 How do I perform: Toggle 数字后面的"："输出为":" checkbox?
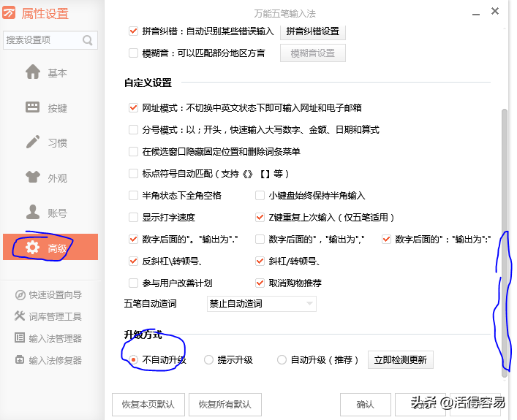click(x=386, y=239)
